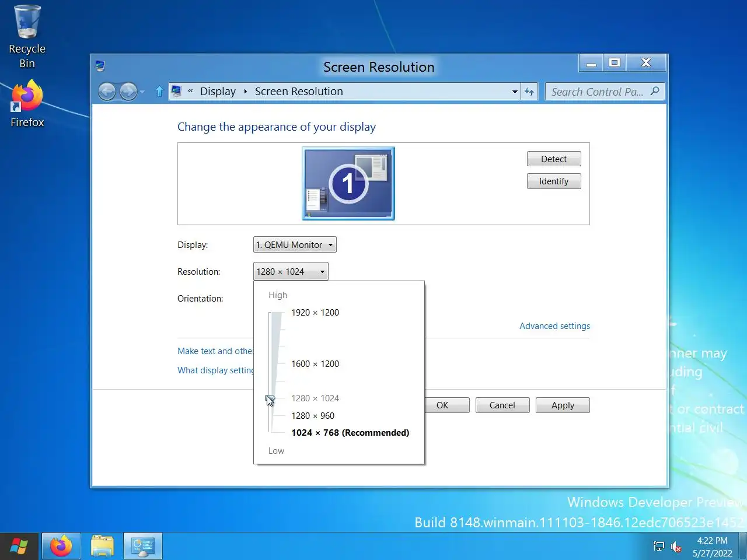Open recent pages dropdown next to Forward

coord(142,92)
